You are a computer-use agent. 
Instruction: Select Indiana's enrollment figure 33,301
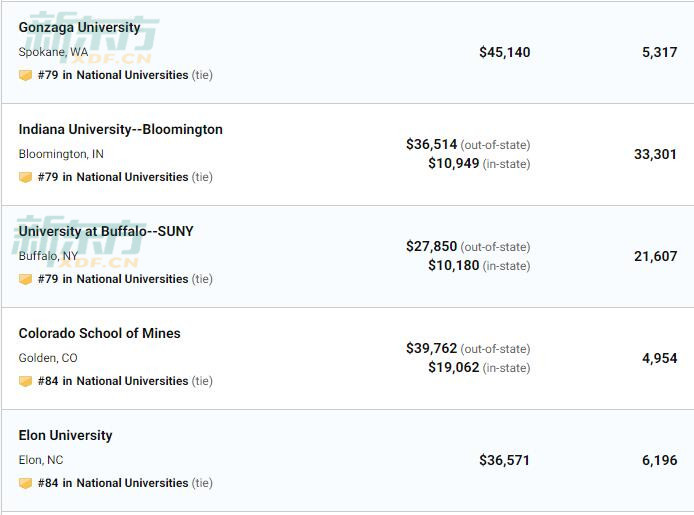[655, 154]
